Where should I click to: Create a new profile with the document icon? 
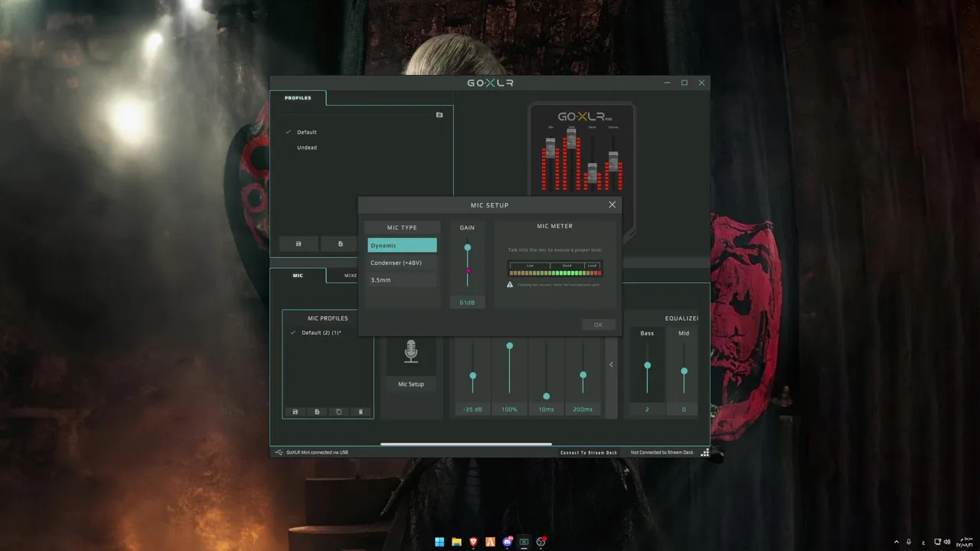tap(341, 243)
